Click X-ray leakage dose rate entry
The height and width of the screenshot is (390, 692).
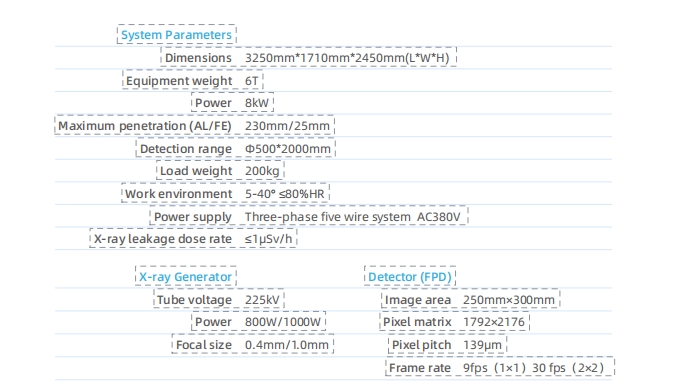(193, 238)
